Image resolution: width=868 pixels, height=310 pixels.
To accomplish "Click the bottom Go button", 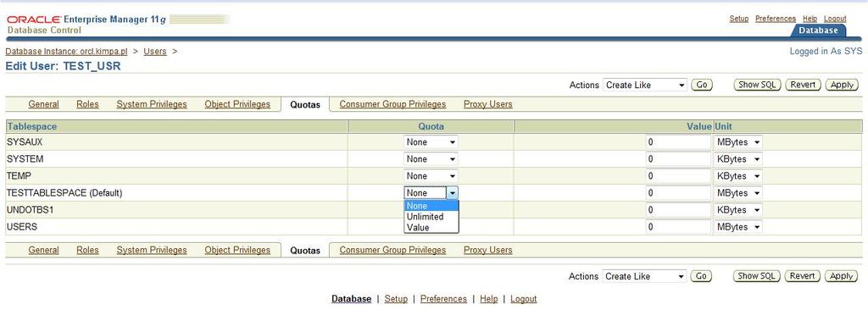I will [701, 276].
